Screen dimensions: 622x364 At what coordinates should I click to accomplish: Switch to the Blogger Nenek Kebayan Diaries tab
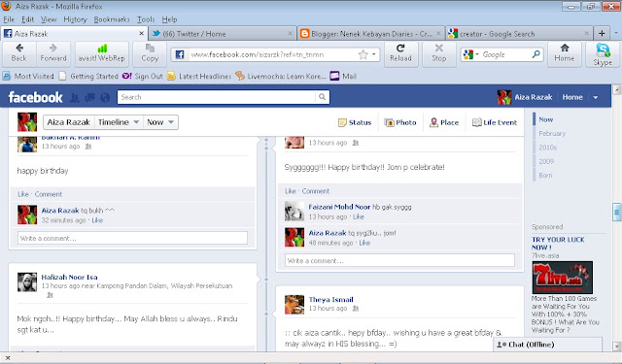(370, 34)
